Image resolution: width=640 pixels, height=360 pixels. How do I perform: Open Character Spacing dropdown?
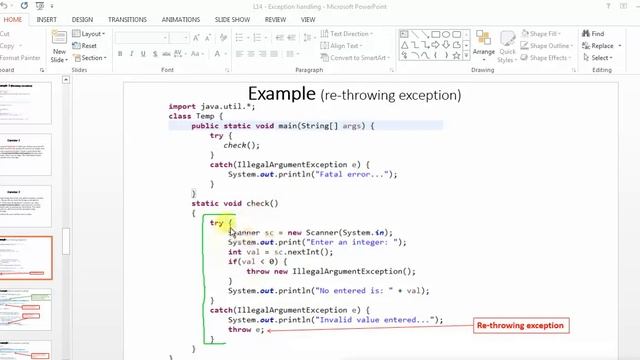click(180, 53)
